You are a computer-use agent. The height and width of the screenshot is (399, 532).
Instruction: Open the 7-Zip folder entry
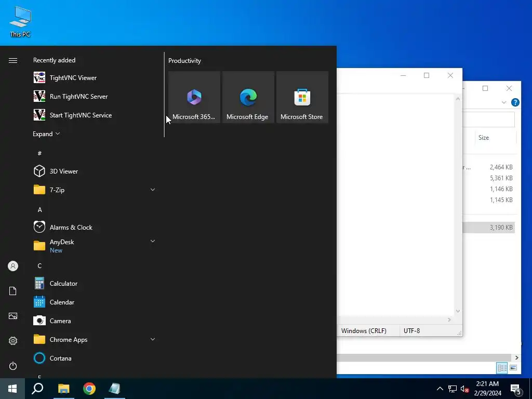pos(95,190)
